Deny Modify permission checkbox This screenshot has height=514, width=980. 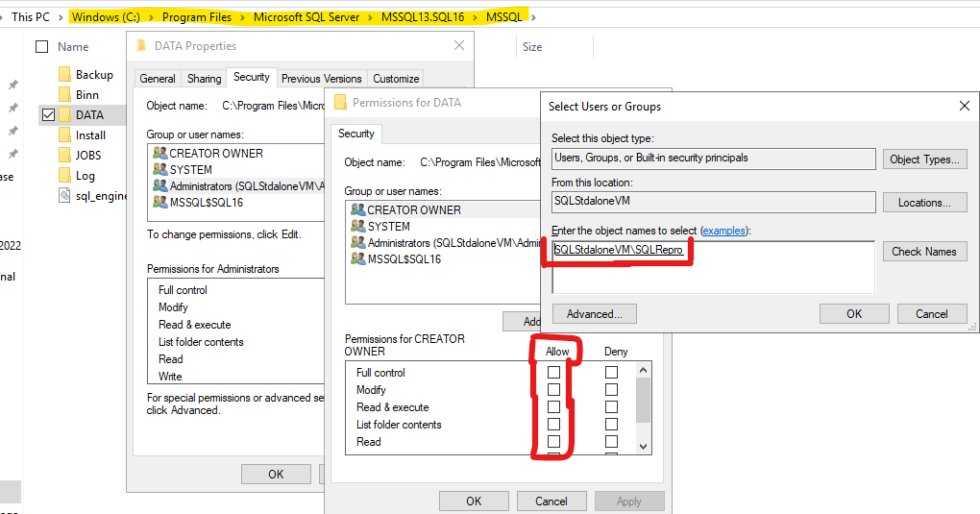click(x=611, y=389)
